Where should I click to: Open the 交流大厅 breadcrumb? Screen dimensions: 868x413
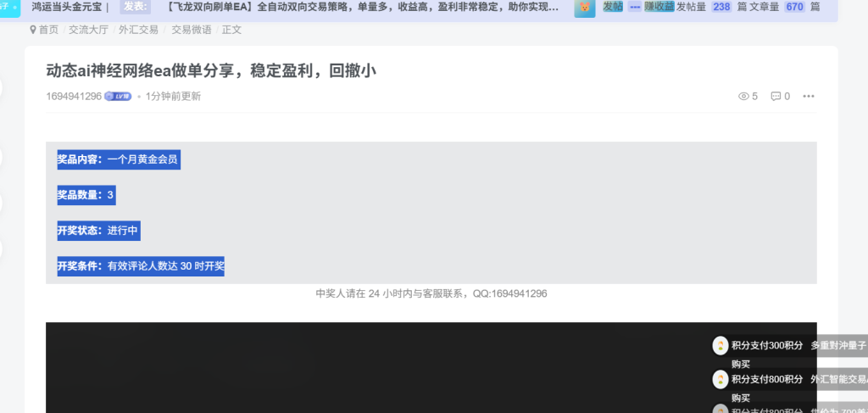88,30
